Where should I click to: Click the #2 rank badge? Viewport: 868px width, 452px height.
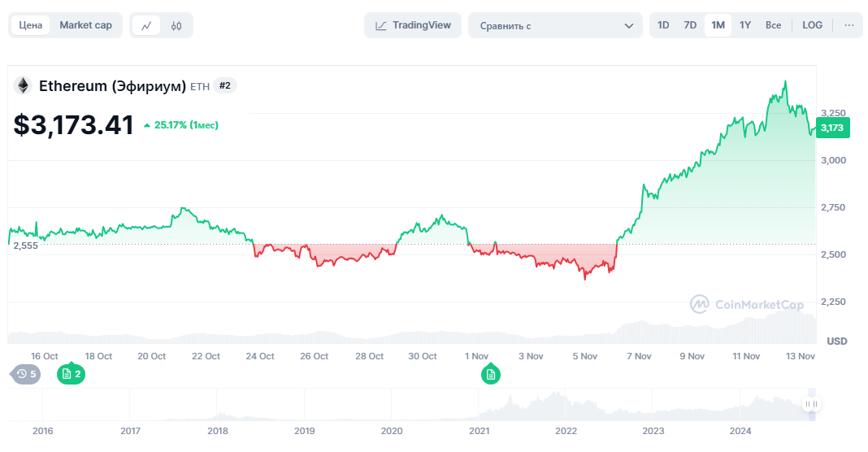(225, 86)
